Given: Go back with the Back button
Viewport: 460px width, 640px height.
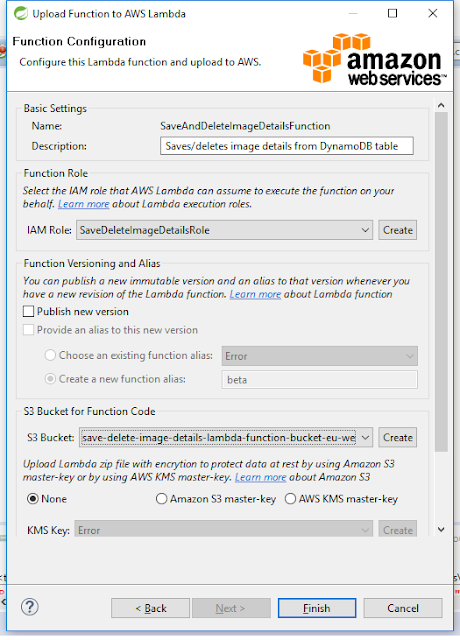Looking at the screenshot, I should tap(151, 608).
